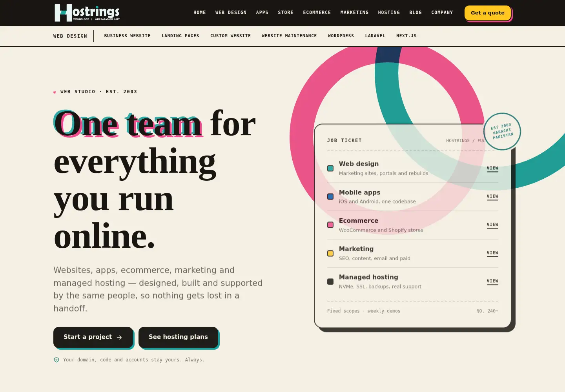Go to Custom Website sub-menu link
The height and width of the screenshot is (392, 565).
(231, 36)
